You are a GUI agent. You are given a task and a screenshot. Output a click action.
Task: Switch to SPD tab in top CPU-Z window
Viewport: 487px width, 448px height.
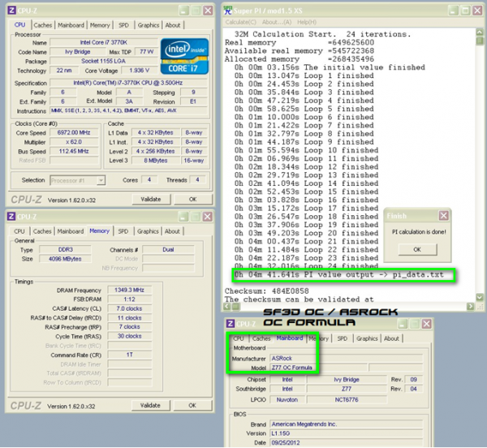pos(123,25)
